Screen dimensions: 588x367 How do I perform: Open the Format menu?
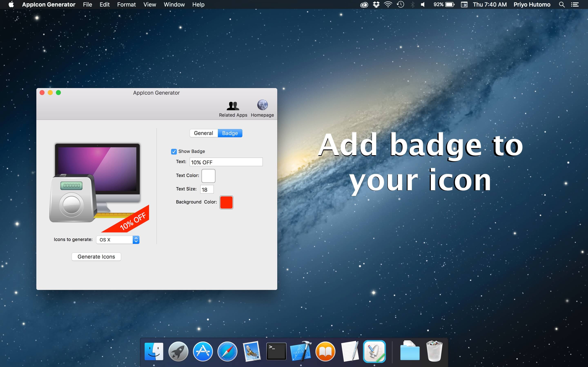[x=126, y=4]
